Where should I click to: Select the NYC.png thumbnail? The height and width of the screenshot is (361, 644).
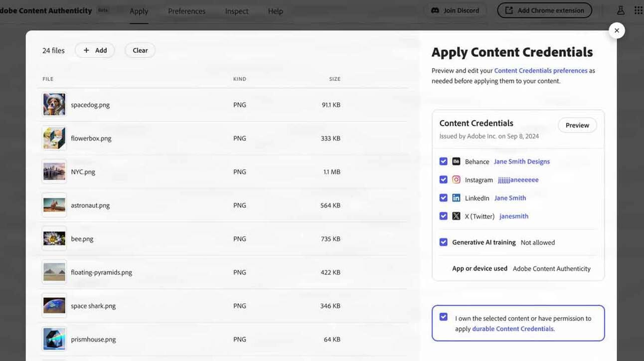(54, 172)
